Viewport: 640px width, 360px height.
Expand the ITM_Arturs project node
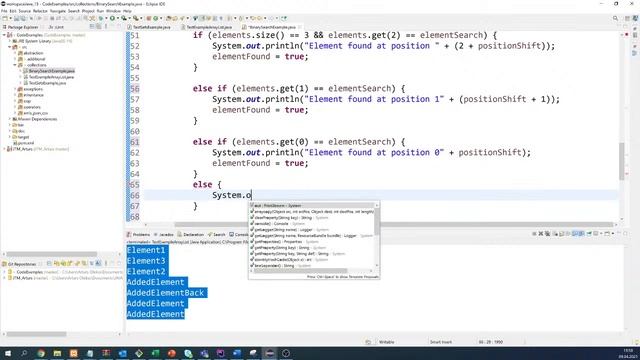tap(4, 149)
